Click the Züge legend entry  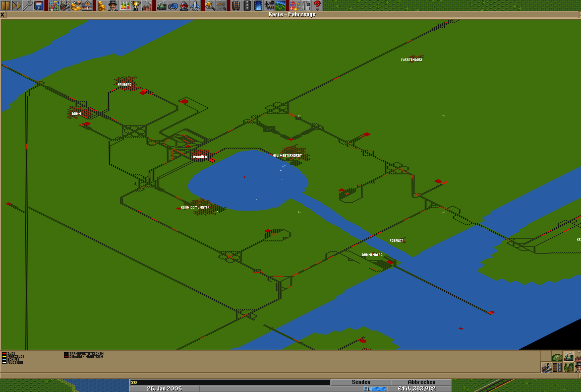coord(9,354)
